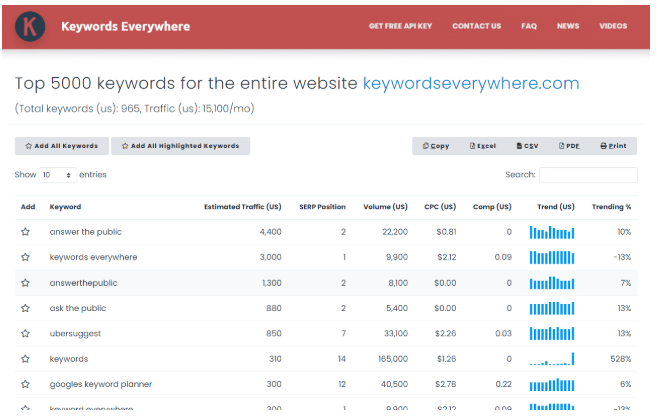
Task: Click the $2.78 CPC value
Action: pyautogui.click(x=445, y=384)
